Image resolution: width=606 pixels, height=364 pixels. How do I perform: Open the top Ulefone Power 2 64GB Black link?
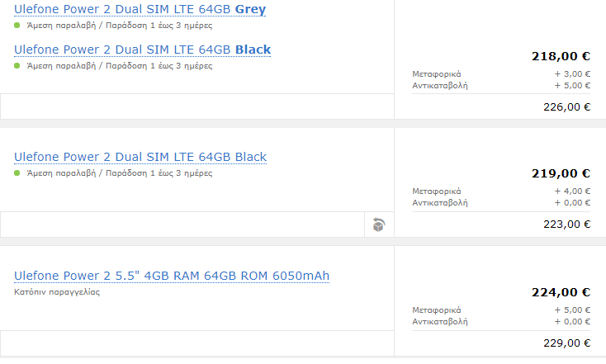coord(142,50)
